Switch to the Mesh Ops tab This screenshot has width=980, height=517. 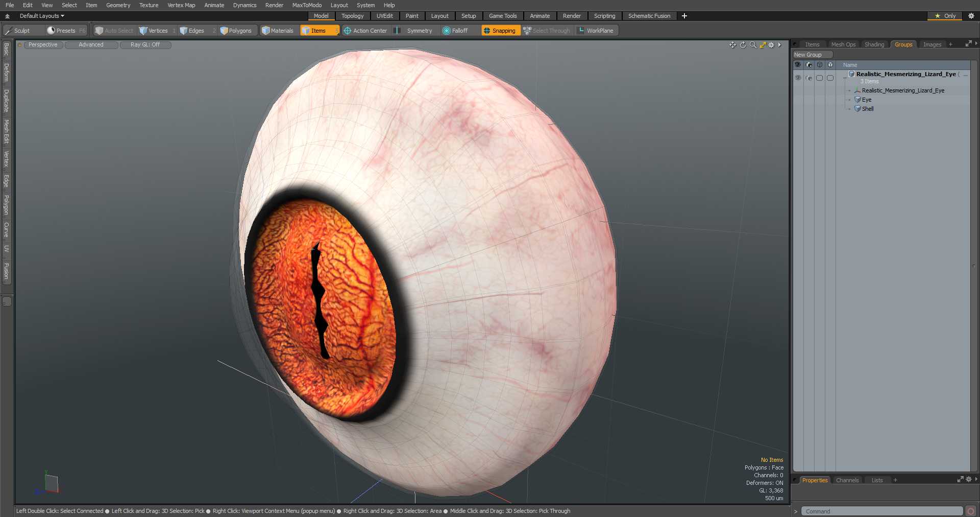click(x=843, y=44)
